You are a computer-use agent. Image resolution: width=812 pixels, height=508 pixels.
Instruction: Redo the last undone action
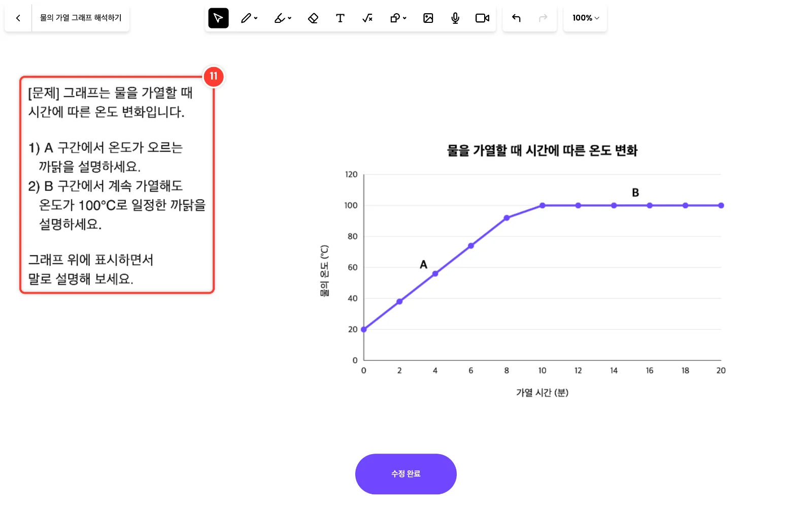click(x=543, y=18)
